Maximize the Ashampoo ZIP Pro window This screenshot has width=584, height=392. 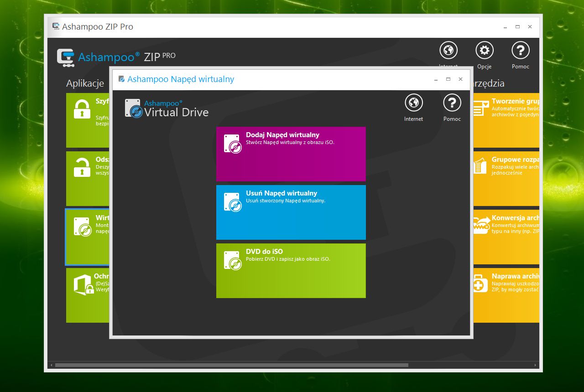pyautogui.click(x=517, y=27)
